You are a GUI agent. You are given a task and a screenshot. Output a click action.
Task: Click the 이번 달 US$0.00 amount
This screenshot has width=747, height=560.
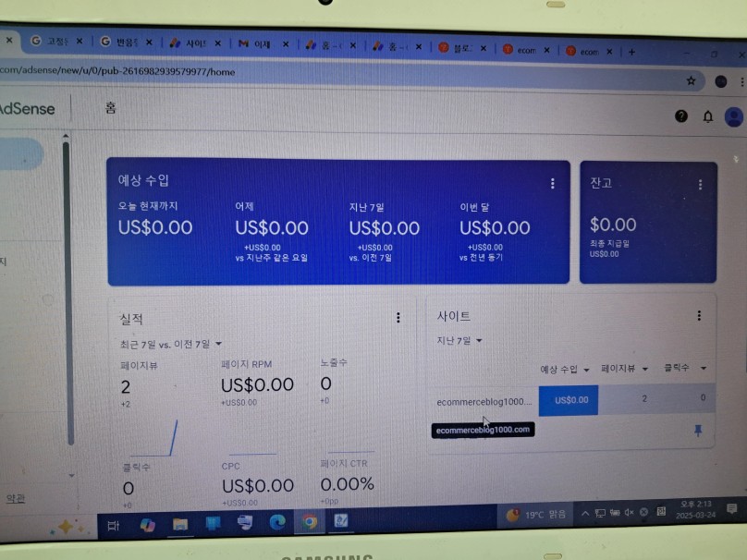(x=495, y=228)
